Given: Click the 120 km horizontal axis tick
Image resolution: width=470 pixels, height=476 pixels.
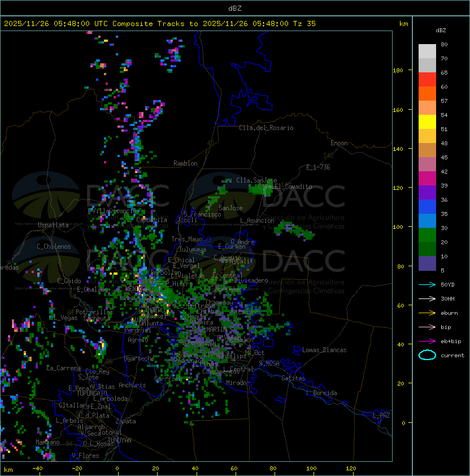Looking at the screenshot, I should (x=351, y=469).
